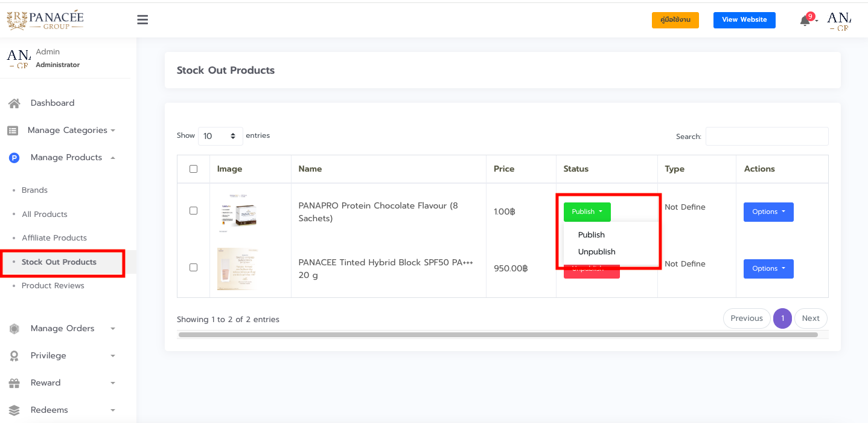Open Options dropdown for PANAPRO Protein row

[768, 212]
